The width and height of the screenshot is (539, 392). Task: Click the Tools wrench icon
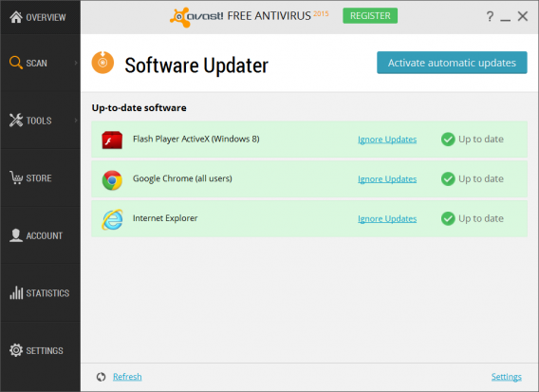coord(16,120)
